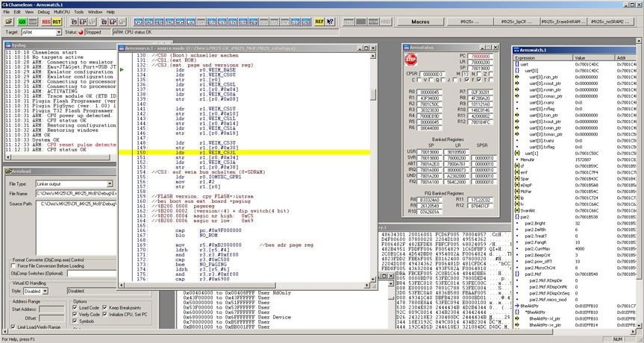This screenshot has height=343, width=644.
Task: Open the Debug menu
Action: [x=43, y=12]
